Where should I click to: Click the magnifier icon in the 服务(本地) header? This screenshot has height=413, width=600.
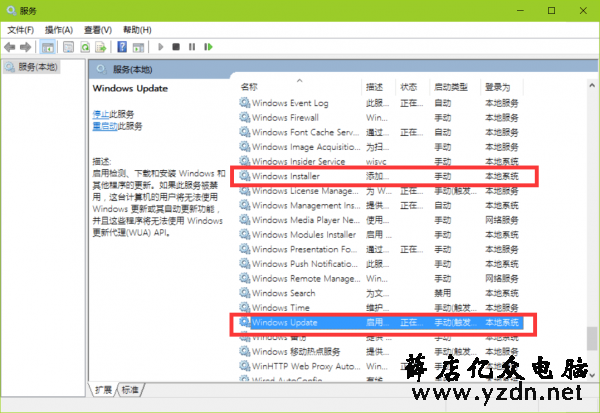point(101,69)
